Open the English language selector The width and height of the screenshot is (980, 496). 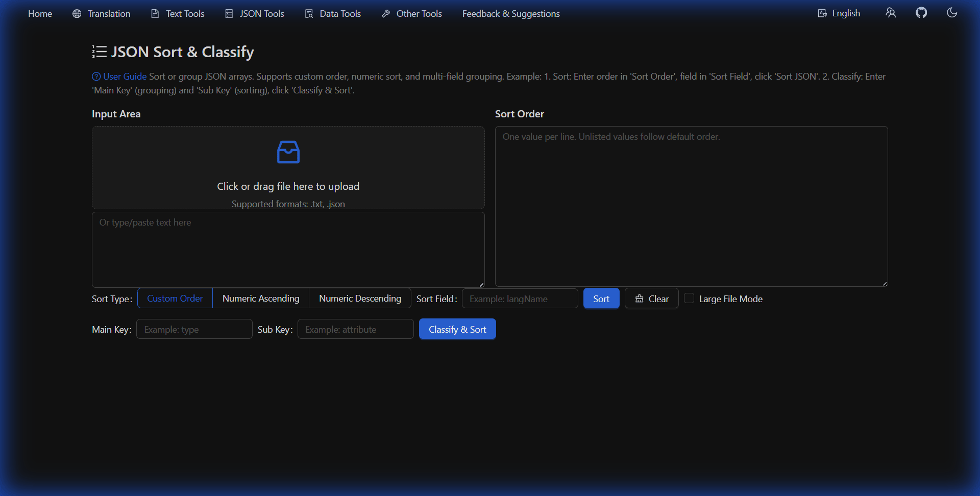point(839,13)
